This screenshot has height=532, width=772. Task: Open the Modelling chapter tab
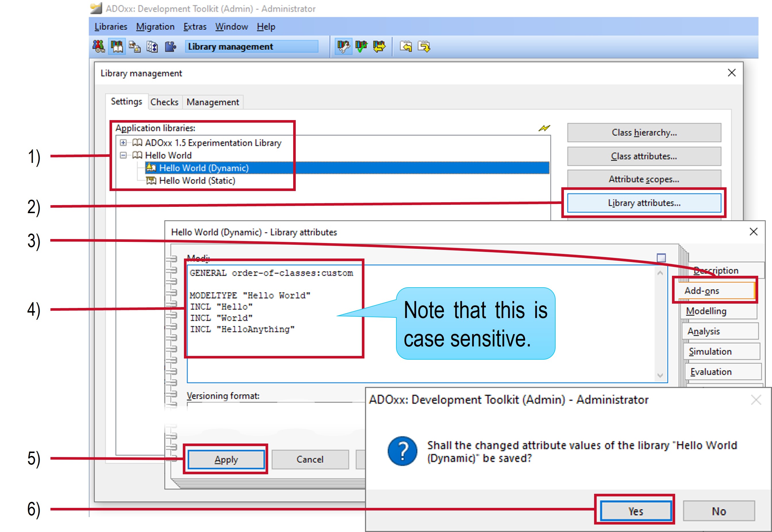coord(719,311)
